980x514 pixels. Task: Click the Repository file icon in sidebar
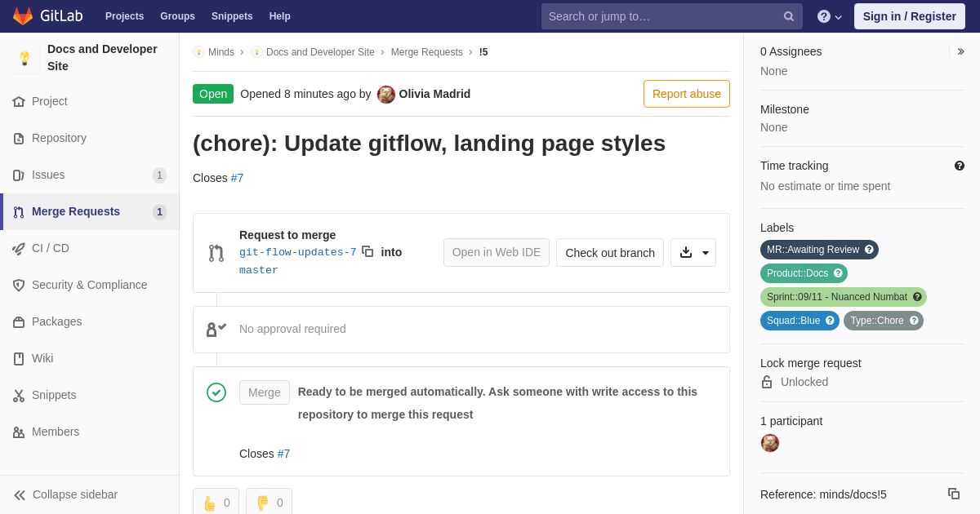19,139
